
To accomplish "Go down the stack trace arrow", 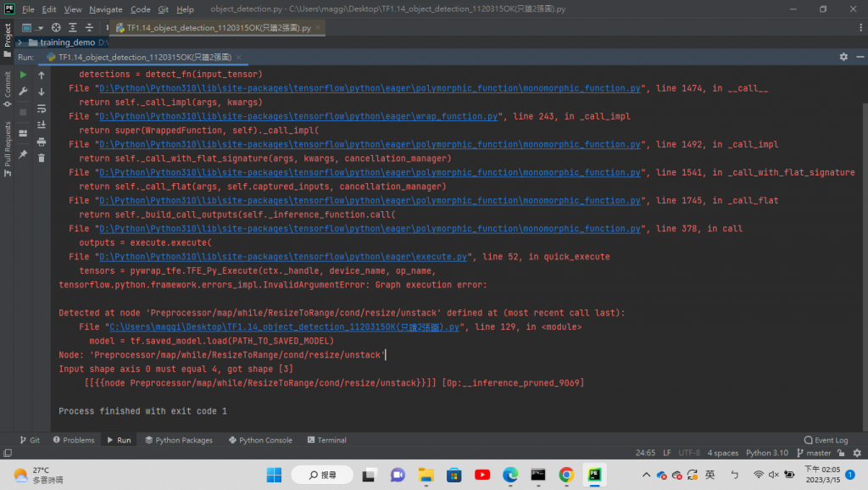I will 42,92.
